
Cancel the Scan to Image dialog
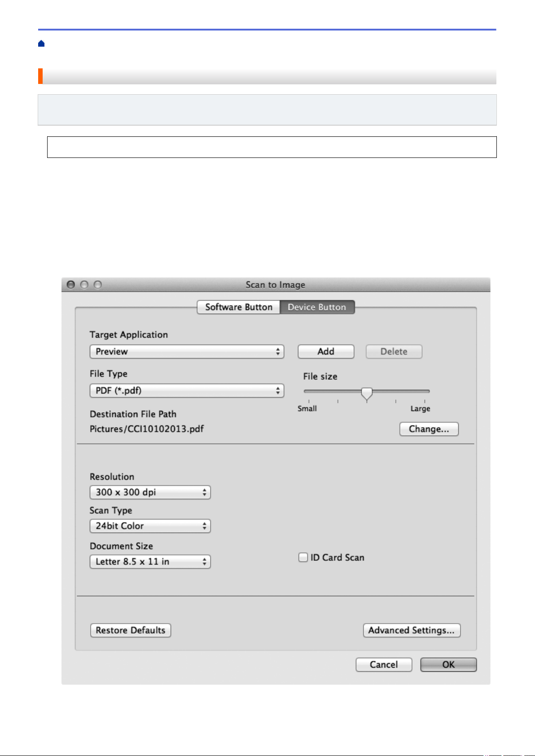(x=384, y=664)
